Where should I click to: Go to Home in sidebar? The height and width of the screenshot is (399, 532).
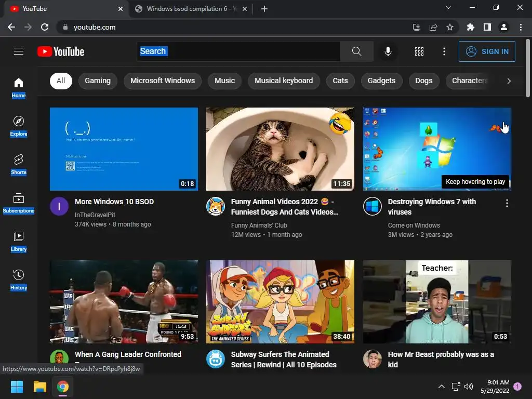coord(19,88)
